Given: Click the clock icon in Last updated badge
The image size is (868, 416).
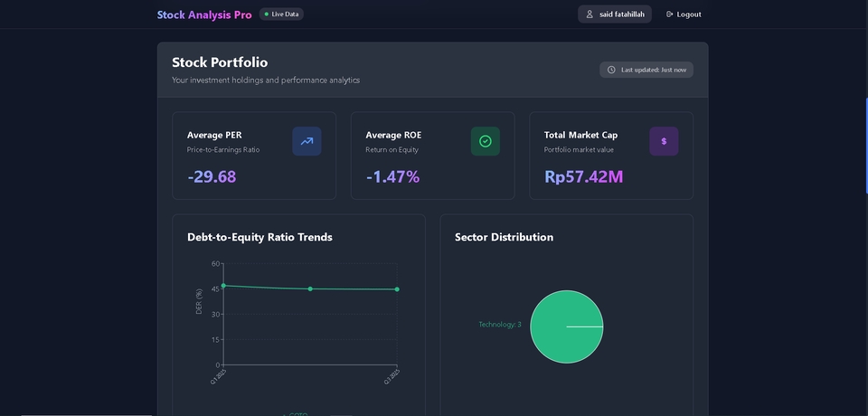Looking at the screenshot, I should [x=611, y=70].
